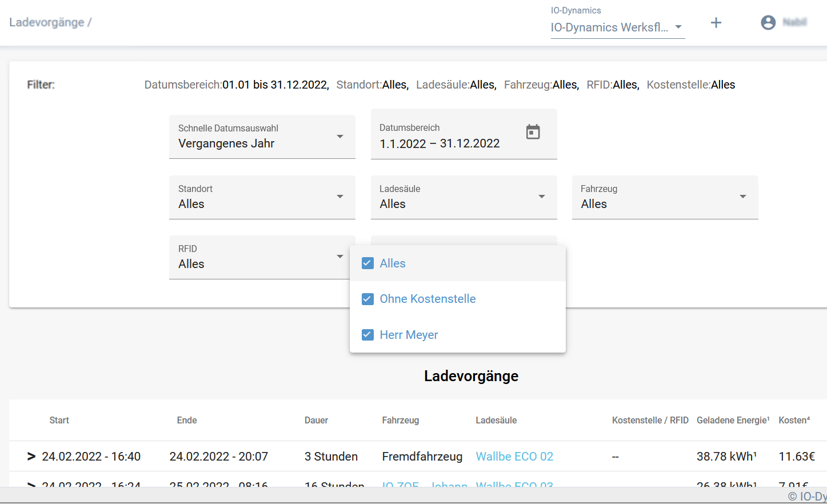This screenshot has height=504, width=827.
Task: Open the Wallbe ECO 02 link
Action: tap(514, 457)
